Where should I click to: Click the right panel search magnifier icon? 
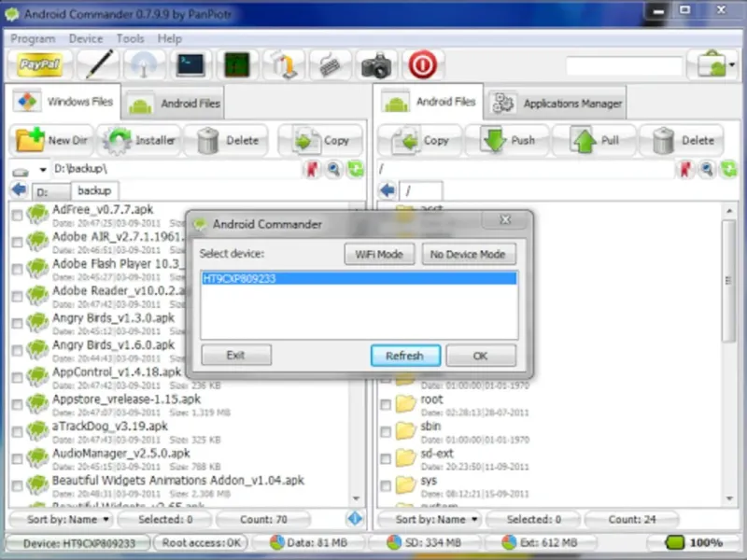707,169
